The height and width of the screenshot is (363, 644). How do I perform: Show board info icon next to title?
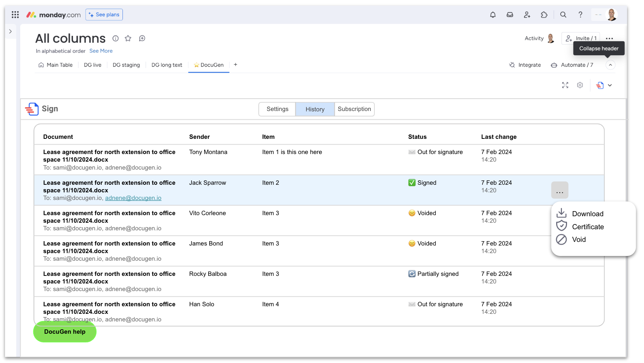click(x=116, y=38)
